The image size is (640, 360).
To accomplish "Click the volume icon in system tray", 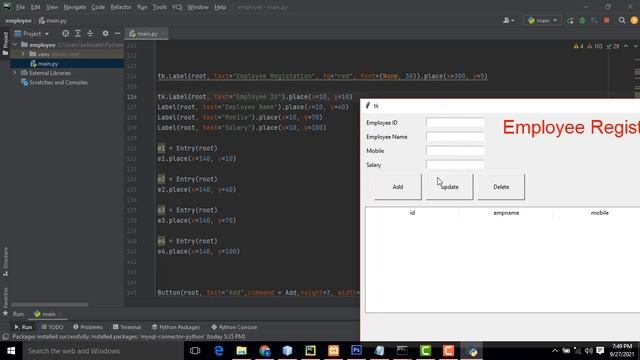I will (588, 351).
